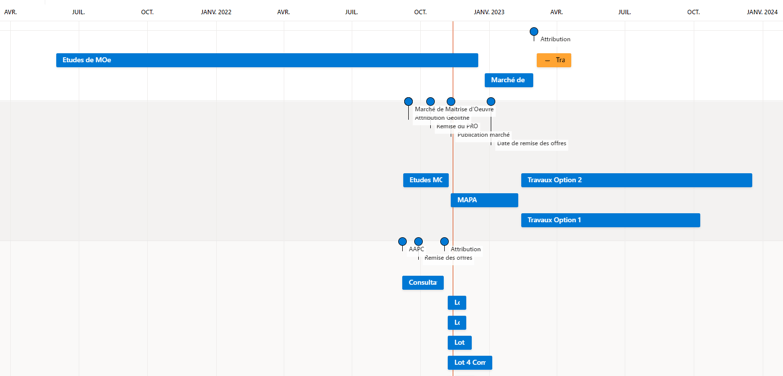This screenshot has width=783, height=376.
Task: Select the Publication marché milestone pin
Action: point(451,101)
